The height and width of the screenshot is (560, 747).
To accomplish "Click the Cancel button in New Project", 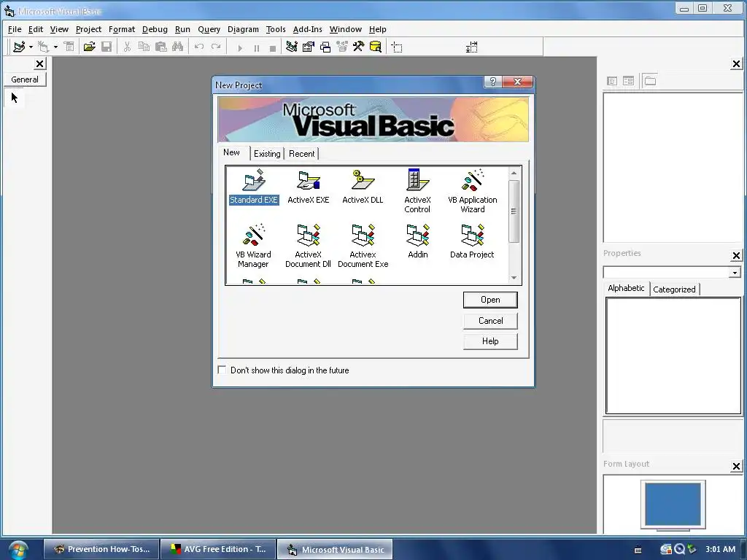I will point(490,321).
